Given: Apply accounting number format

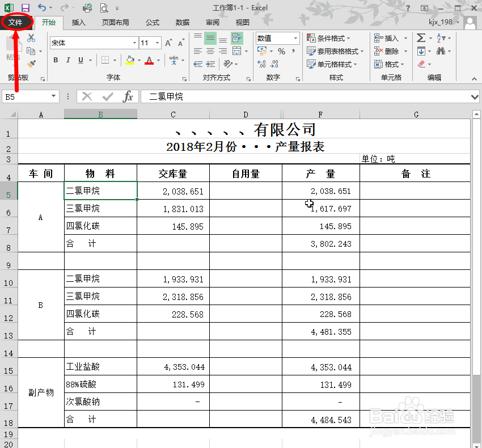Looking at the screenshot, I should click(262, 51).
